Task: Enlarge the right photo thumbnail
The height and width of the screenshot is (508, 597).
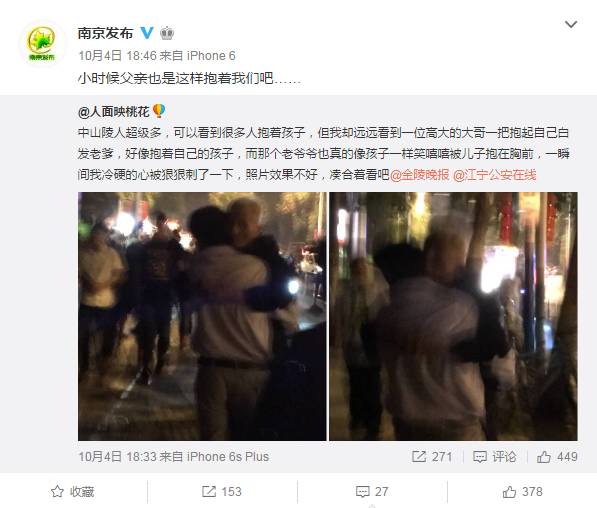Action: [453, 316]
